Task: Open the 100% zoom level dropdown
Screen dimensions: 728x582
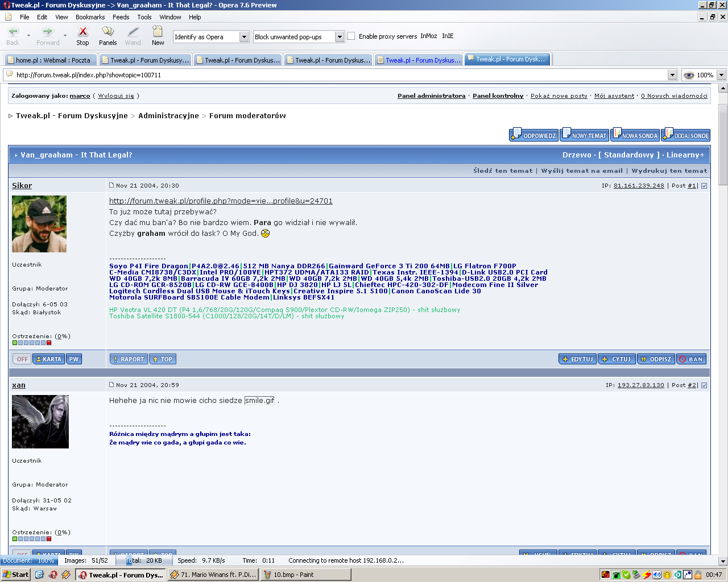Action: coord(721,75)
